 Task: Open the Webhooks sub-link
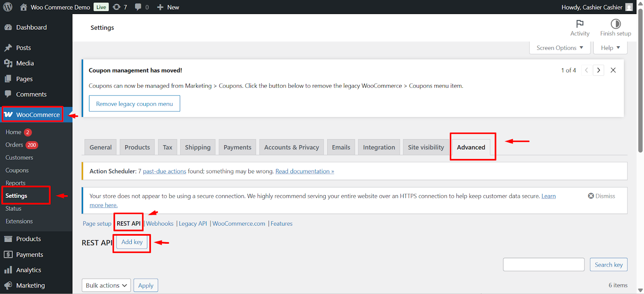[x=160, y=224]
